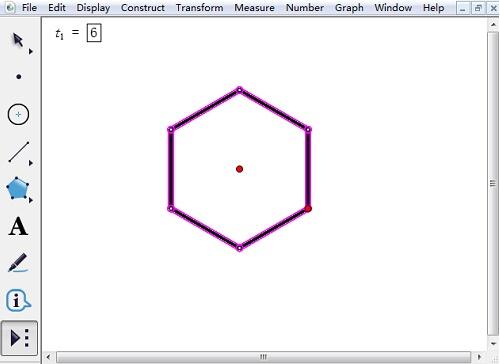Click the Information tool icon
This screenshot has width=500, height=364.
click(x=18, y=300)
